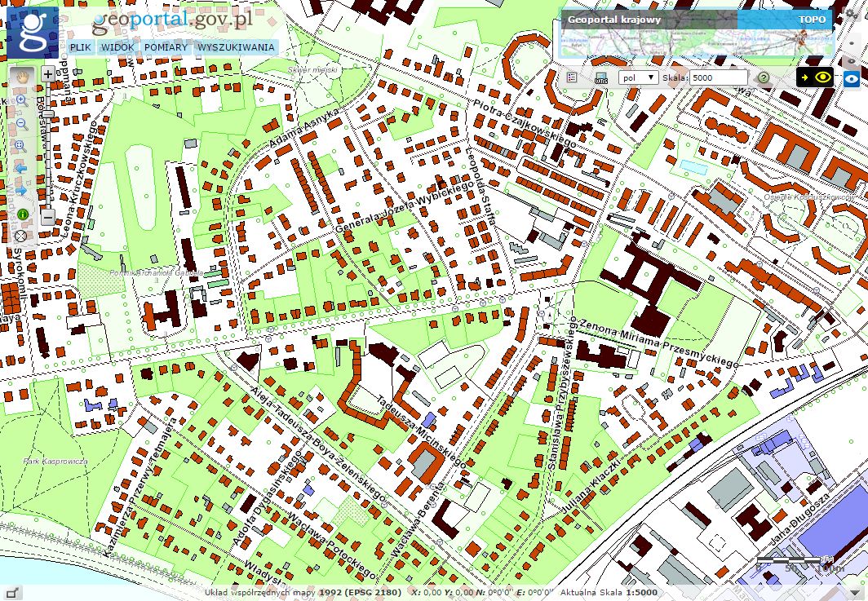
Task: Activate the green info identify tool
Action: [22, 214]
